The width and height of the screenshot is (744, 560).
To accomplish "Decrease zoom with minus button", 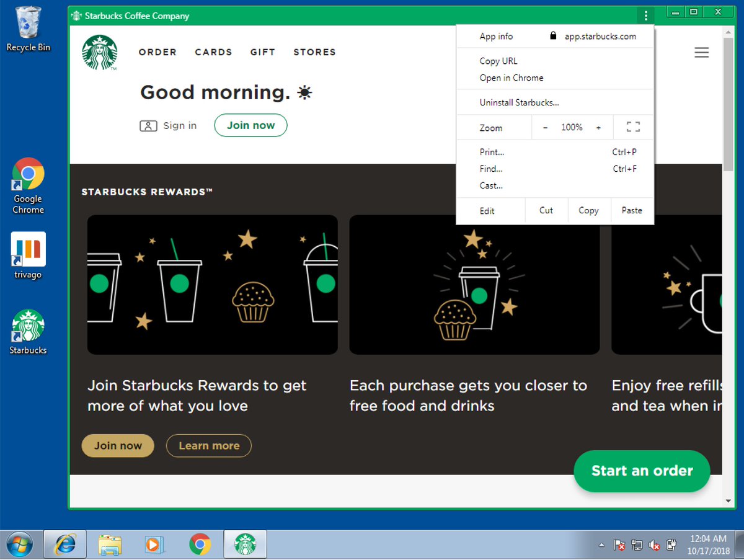I will [546, 127].
